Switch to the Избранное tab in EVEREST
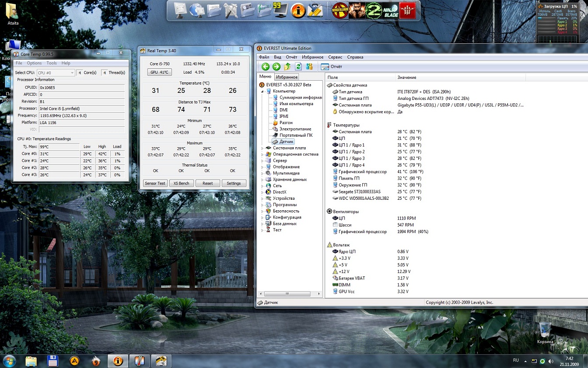The height and width of the screenshot is (368, 588). [287, 77]
